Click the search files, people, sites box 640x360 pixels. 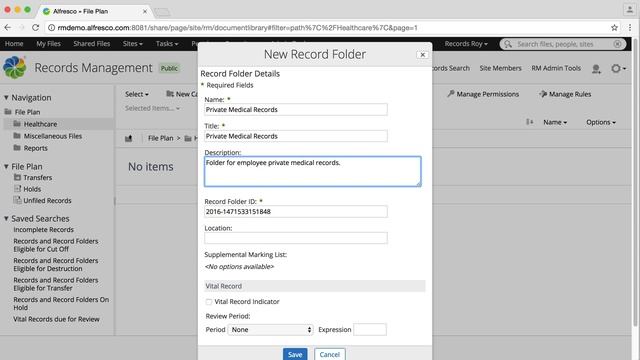[562, 44]
